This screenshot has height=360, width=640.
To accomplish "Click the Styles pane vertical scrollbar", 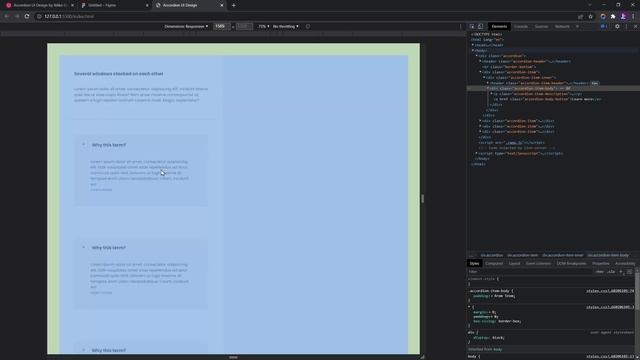I will coord(637,291).
